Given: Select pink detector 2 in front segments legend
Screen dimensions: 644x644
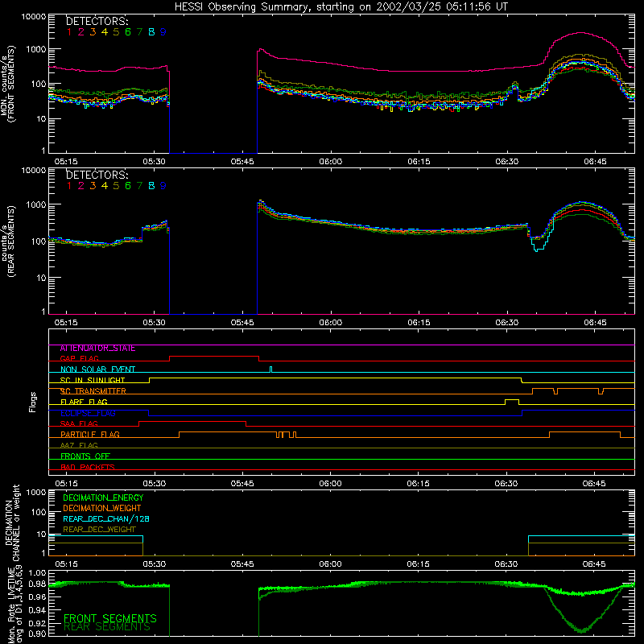Looking at the screenshot, I should click(x=81, y=32).
